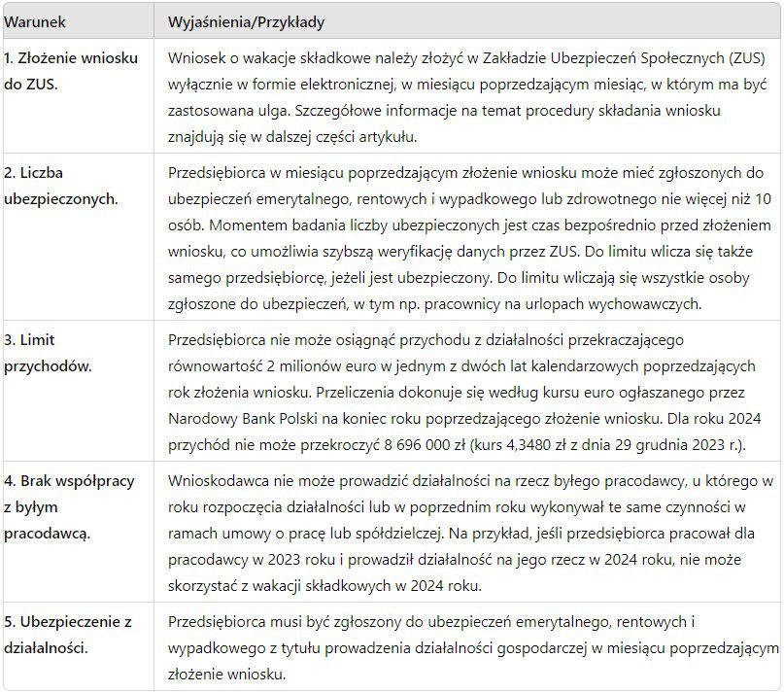Image resolution: width=784 pixels, height=693 pixels.
Task: Click the date '29 grudnia 2023 r.'
Action: tap(677, 445)
